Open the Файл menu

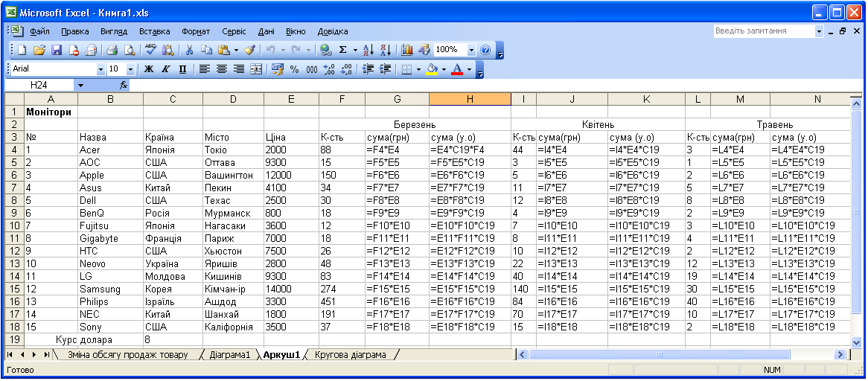tap(40, 31)
